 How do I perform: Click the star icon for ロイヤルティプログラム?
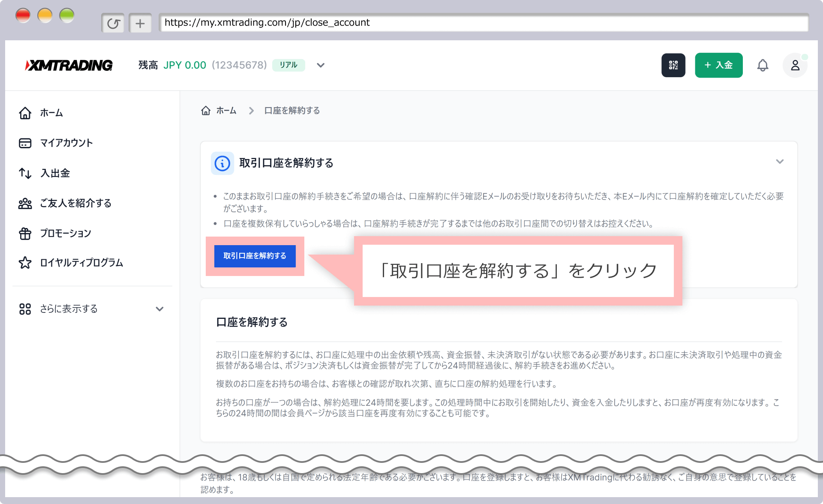click(25, 263)
